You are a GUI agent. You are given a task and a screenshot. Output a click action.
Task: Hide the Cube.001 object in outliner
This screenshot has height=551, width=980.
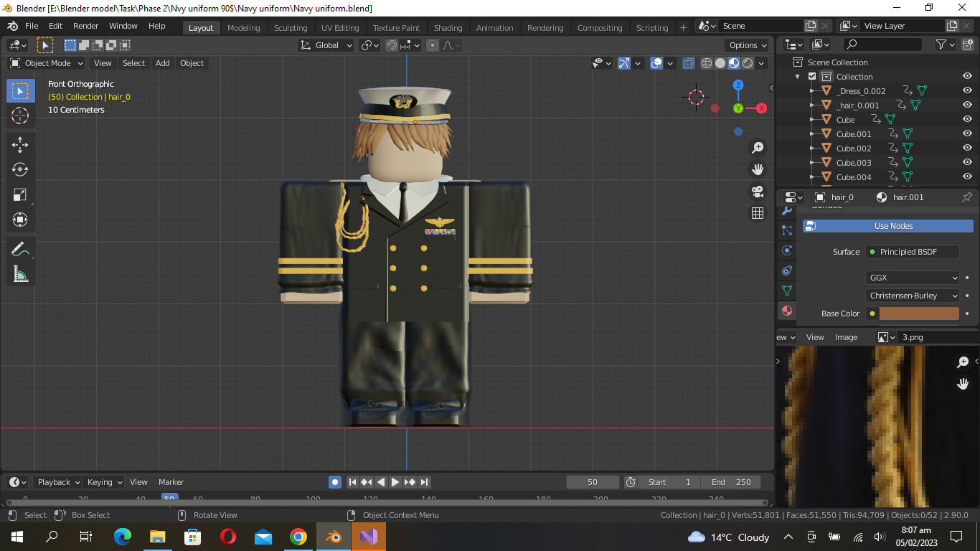[967, 134]
